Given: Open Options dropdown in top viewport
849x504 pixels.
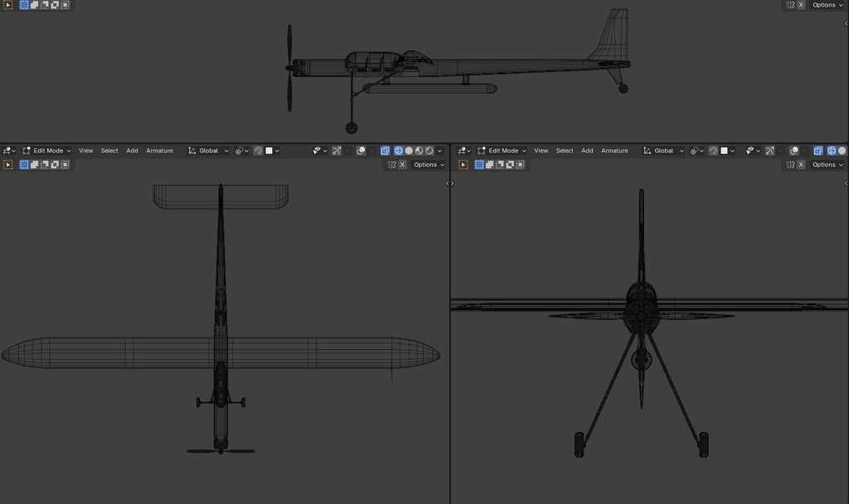Looking at the screenshot, I should pos(827,5).
